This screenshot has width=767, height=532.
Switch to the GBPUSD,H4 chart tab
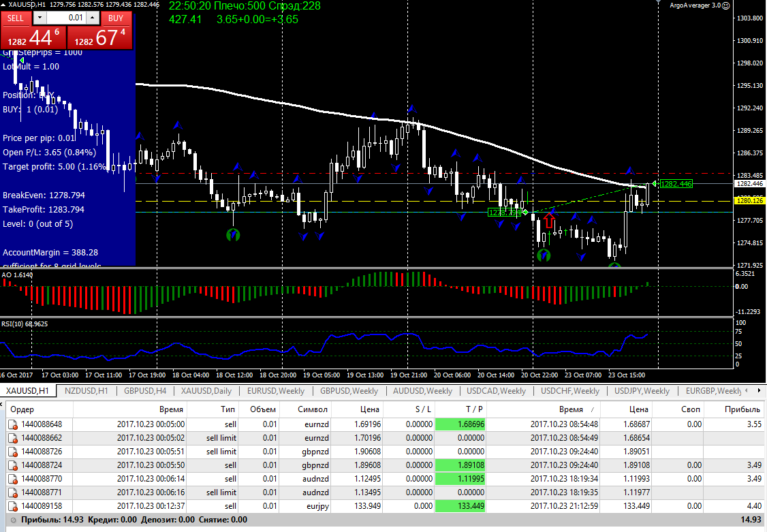145,391
